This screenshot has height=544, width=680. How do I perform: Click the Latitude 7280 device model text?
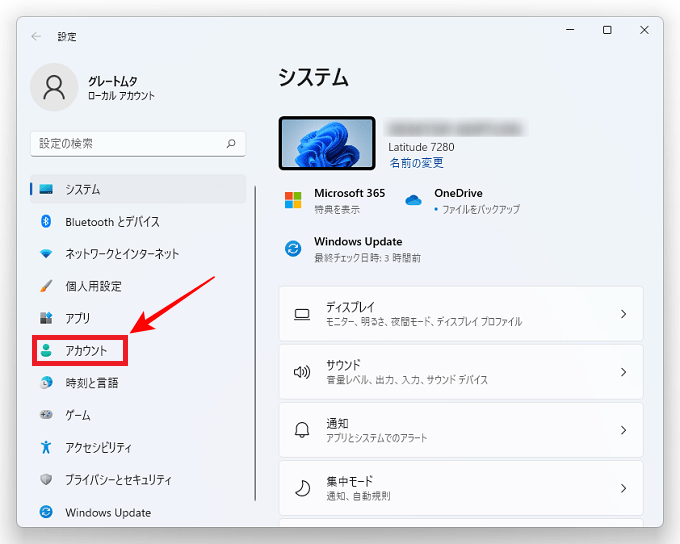421,147
